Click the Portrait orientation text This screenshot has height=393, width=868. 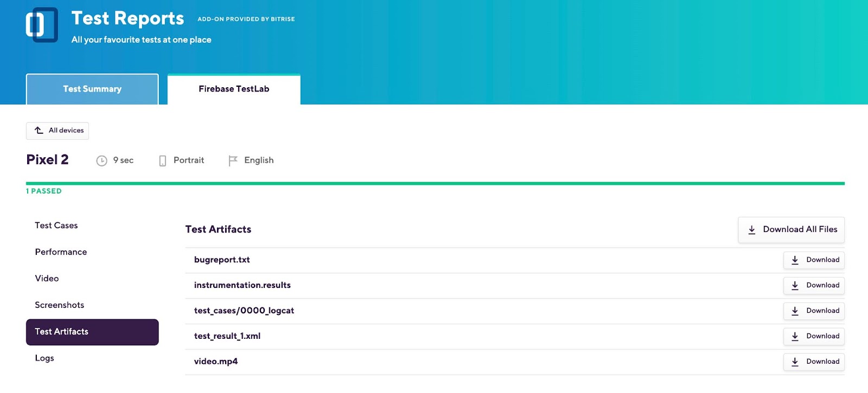click(189, 160)
